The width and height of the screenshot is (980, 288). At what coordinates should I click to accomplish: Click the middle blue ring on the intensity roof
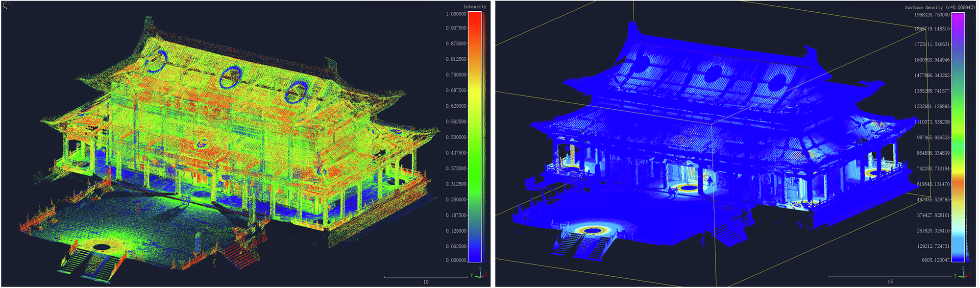point(229,76)
